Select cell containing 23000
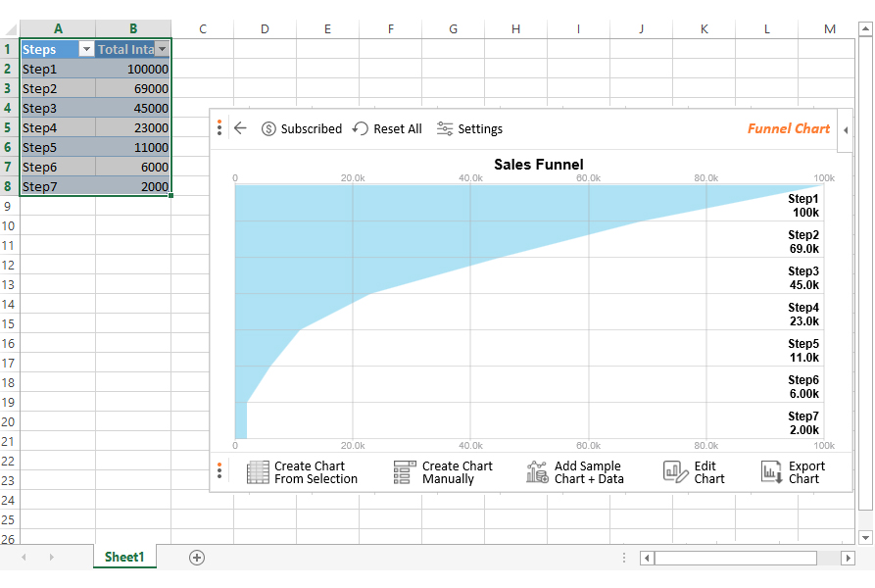This screenshot has height=588, width=875. coord(133,127)
